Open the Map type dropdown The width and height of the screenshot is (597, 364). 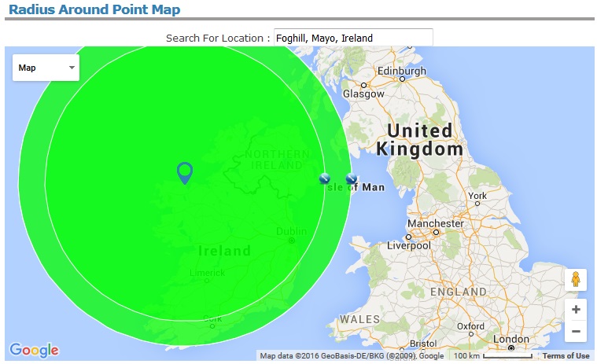[46, 68]
